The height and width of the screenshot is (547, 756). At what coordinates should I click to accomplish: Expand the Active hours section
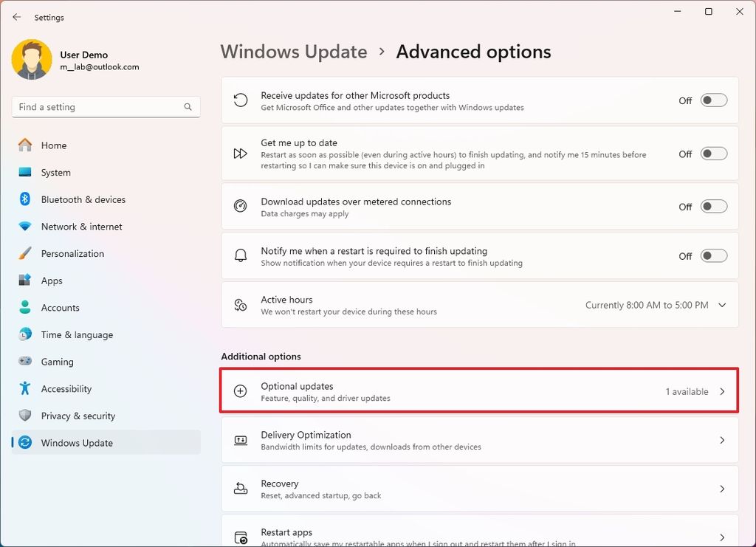coord(722,305)
